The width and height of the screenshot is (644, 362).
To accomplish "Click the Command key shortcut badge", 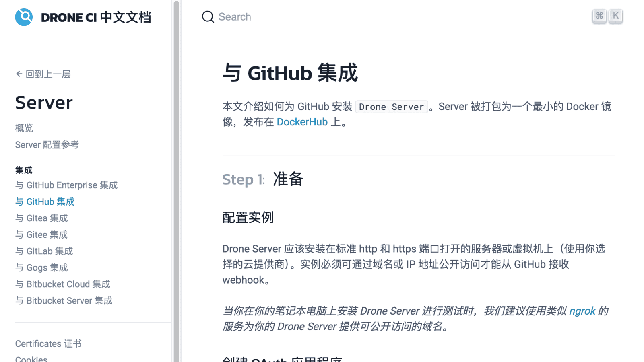I will tap(599, 16).
